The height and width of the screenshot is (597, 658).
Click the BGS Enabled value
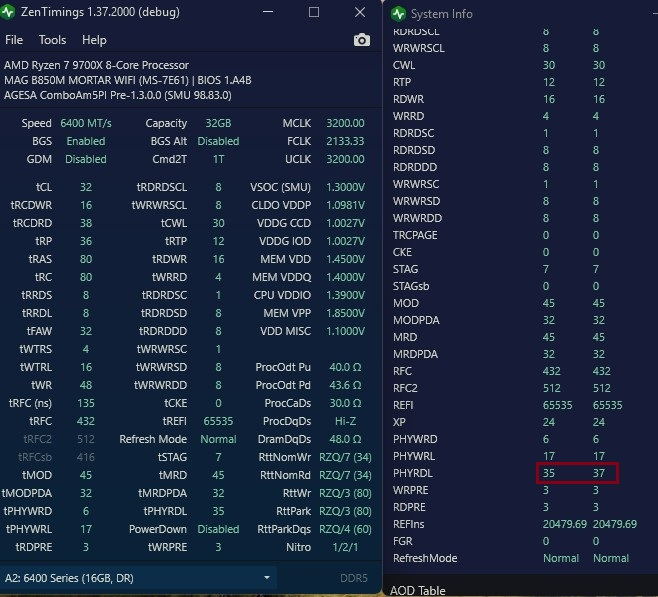pos(86,141)
